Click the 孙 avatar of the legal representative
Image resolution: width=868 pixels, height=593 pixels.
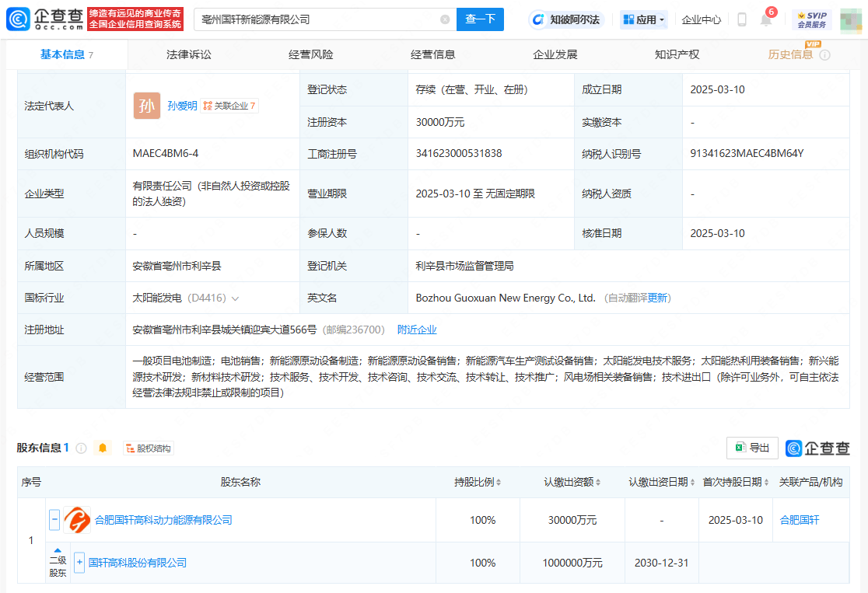point(147,106)
